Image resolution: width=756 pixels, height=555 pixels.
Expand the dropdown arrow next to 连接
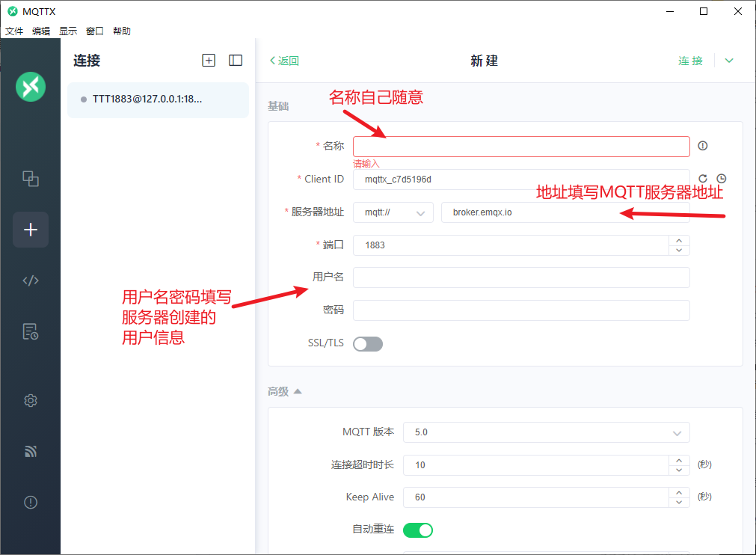coord(729,61)
